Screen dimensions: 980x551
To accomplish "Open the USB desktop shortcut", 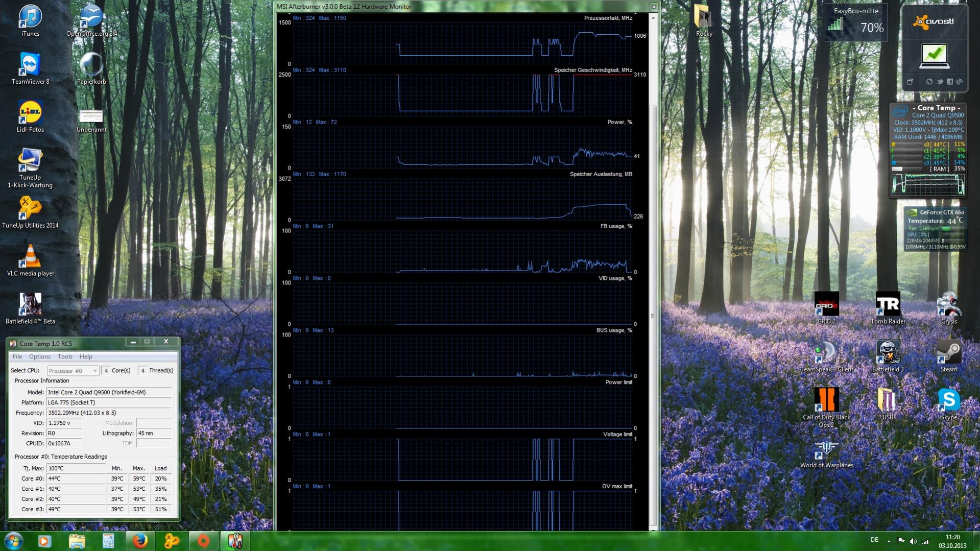I will [x=888, y=404].
